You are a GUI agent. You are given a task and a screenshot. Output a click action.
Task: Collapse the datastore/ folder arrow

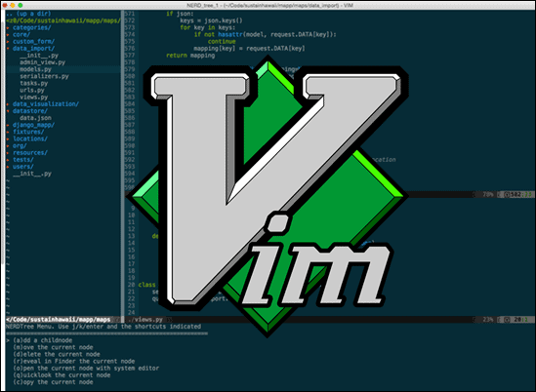(8, 111)
